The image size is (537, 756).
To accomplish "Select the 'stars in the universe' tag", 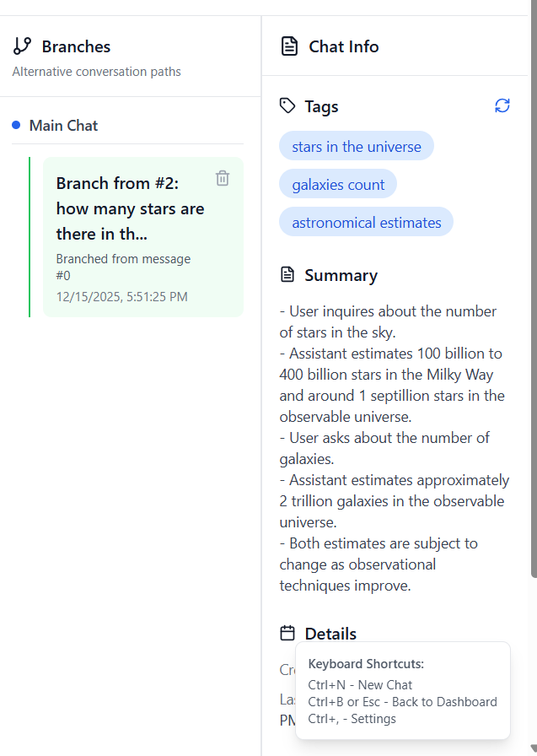I will tap(357, 145).
